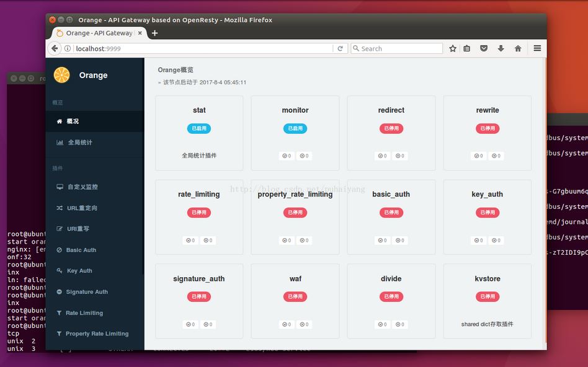Click the dot counter on signature_auth card
588x367 pixels.
coord(208,325)
